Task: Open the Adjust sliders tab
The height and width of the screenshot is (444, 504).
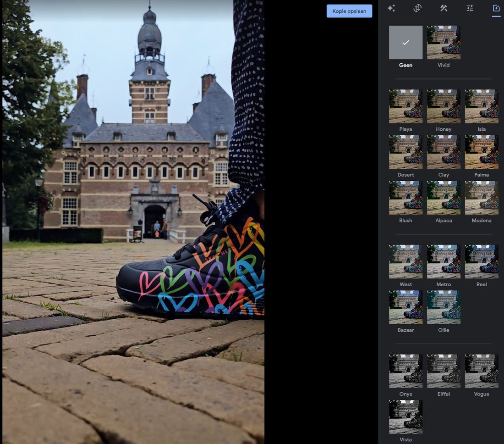Action: coord(470,8)
